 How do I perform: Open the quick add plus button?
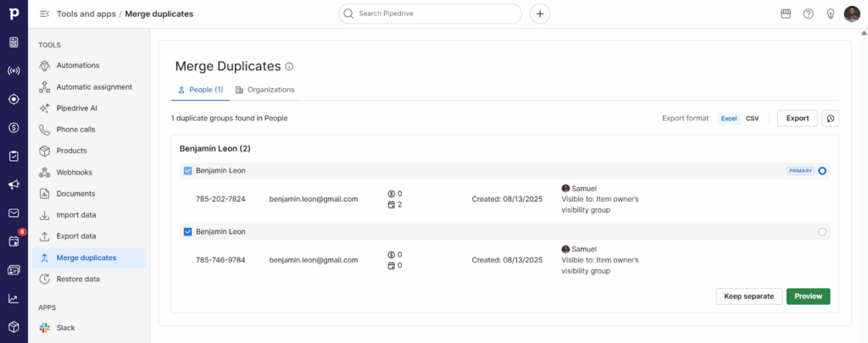(540, 14)
